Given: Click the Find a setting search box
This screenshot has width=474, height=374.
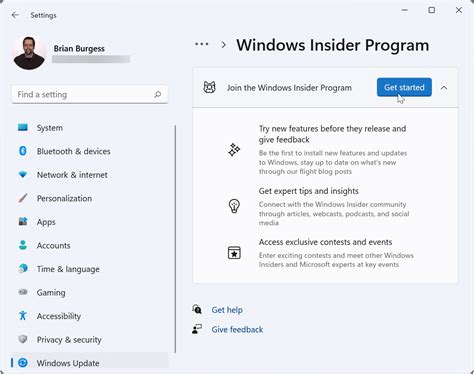Looking at the screenshot, I should click(x=90, y=94).
